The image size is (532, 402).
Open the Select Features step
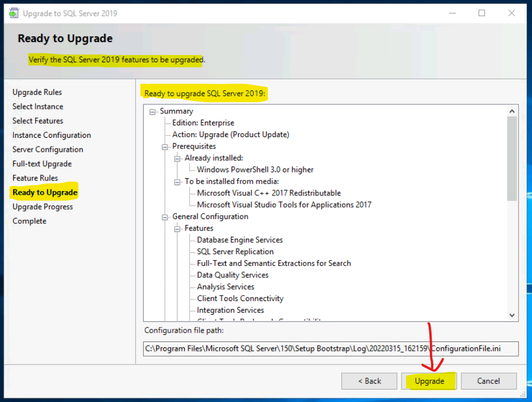(x=38, y=121)
